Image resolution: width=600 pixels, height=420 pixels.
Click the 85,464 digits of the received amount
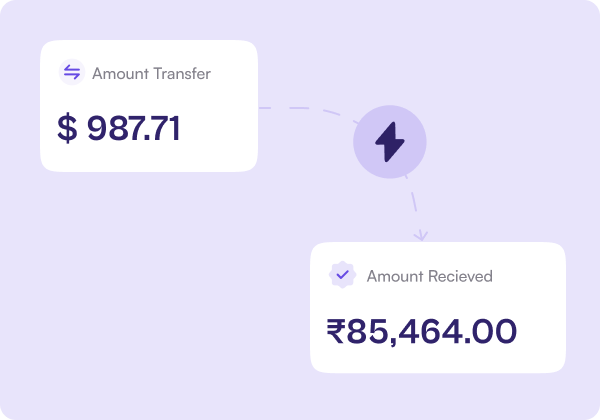[399, 330]
